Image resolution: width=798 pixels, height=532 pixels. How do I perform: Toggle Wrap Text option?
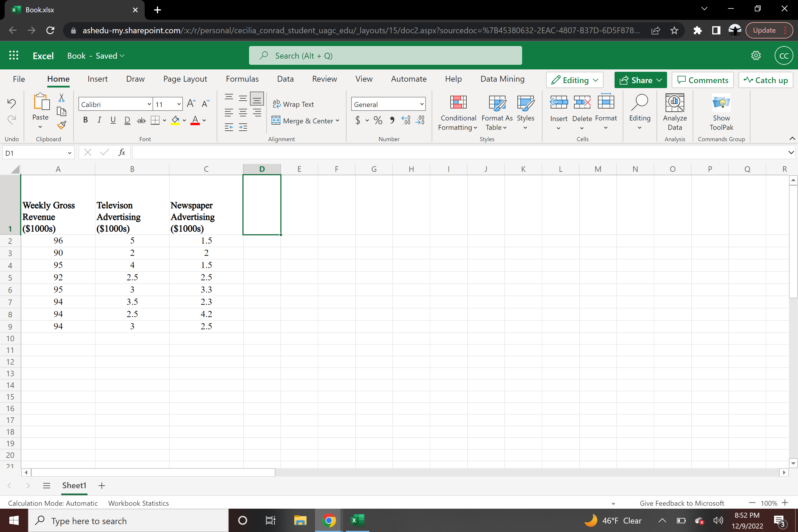293,104
